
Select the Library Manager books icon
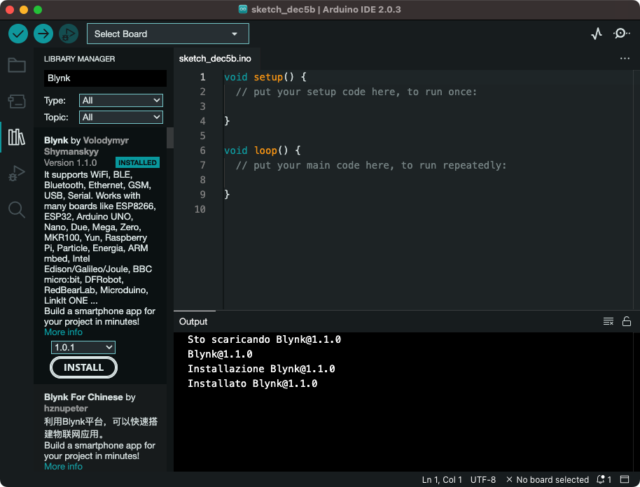16,137
